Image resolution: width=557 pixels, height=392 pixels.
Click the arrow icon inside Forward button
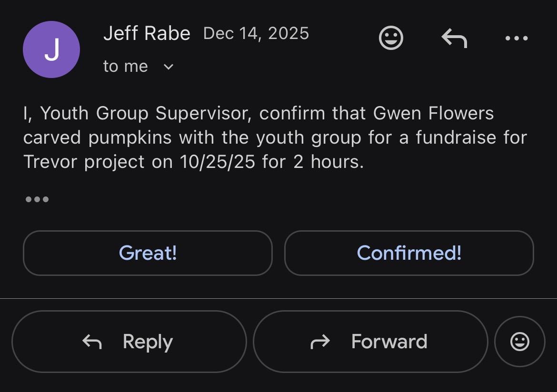coord(320,342)
